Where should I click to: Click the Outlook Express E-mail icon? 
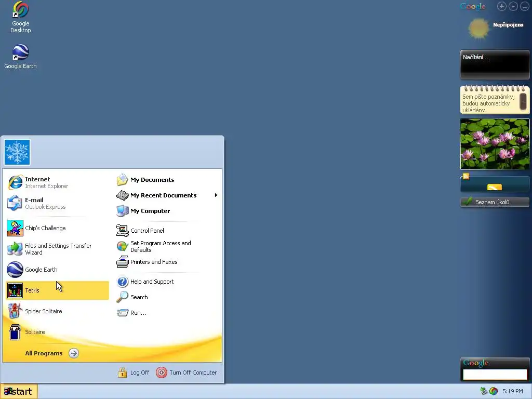point(15,203)
